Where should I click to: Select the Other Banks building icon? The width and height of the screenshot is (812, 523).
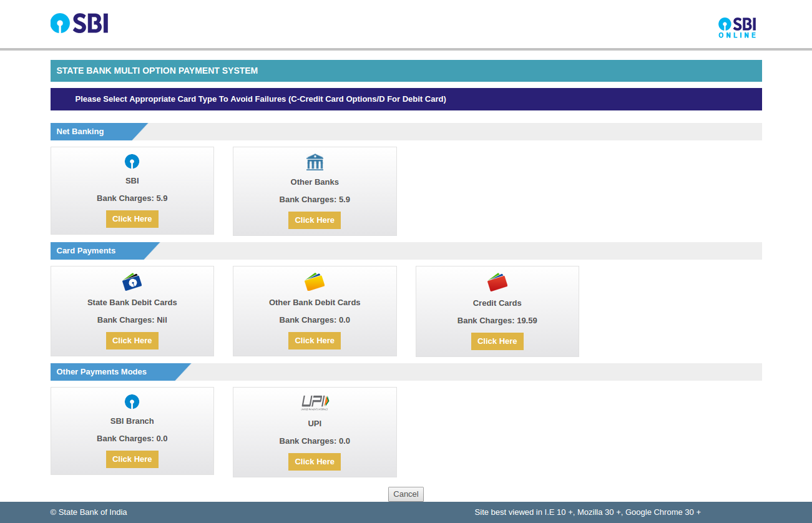click(x=315, y=162)
